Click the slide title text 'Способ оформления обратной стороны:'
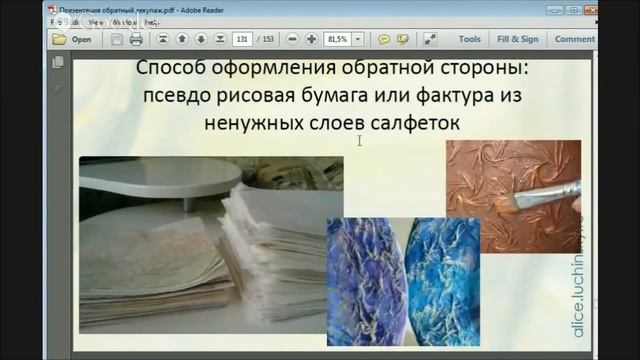Screen dimensions: 640x360 click(x=332, y=67)
